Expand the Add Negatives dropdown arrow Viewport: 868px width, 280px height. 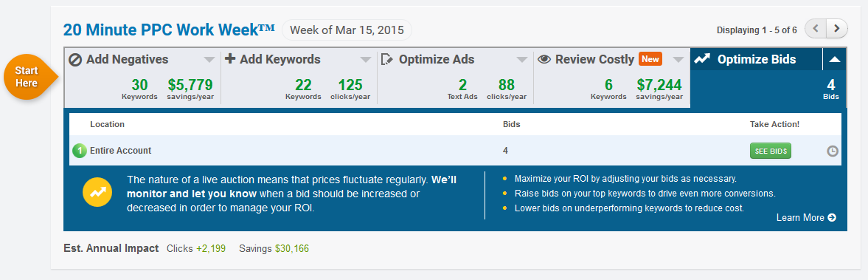tap(209, 59)
